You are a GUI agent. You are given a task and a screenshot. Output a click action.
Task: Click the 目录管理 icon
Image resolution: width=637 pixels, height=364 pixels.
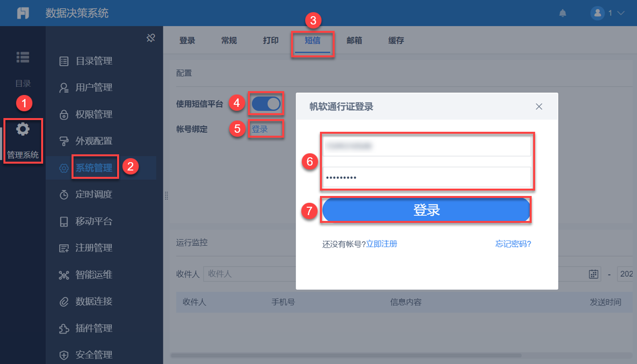64,61
